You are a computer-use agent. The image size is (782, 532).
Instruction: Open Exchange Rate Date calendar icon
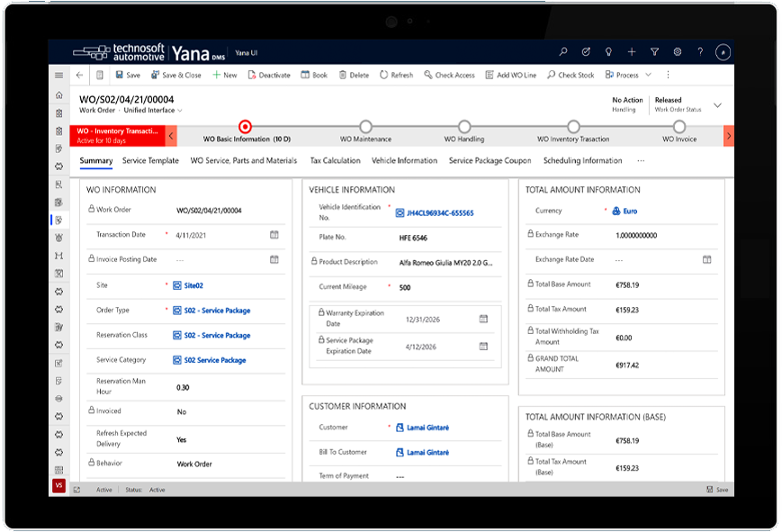[706, 259]
